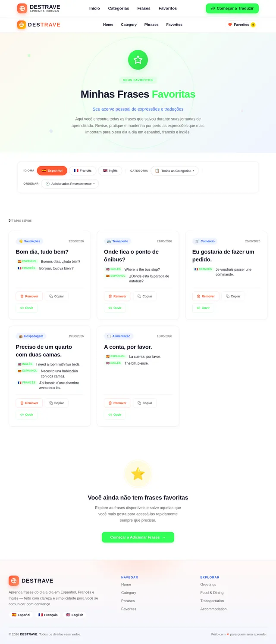Toggle the Francês language filter
The image size is (276, 644).
(83, 170)
